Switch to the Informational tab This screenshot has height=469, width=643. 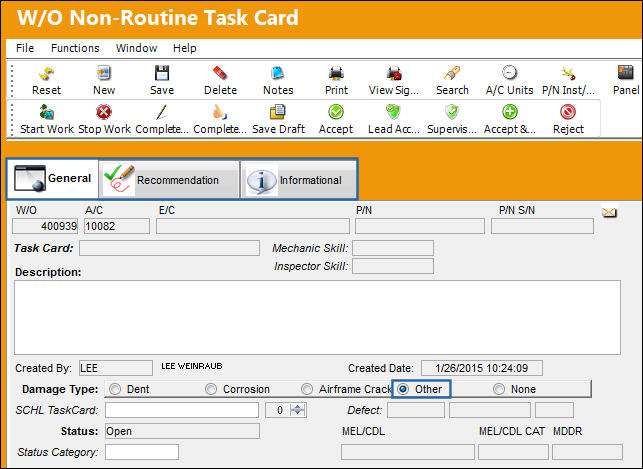coord(299,180)
